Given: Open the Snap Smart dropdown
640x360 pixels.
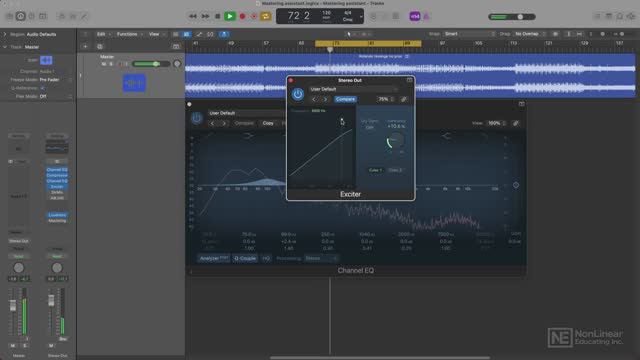Looking at the screenshot, I should [469, 34].
